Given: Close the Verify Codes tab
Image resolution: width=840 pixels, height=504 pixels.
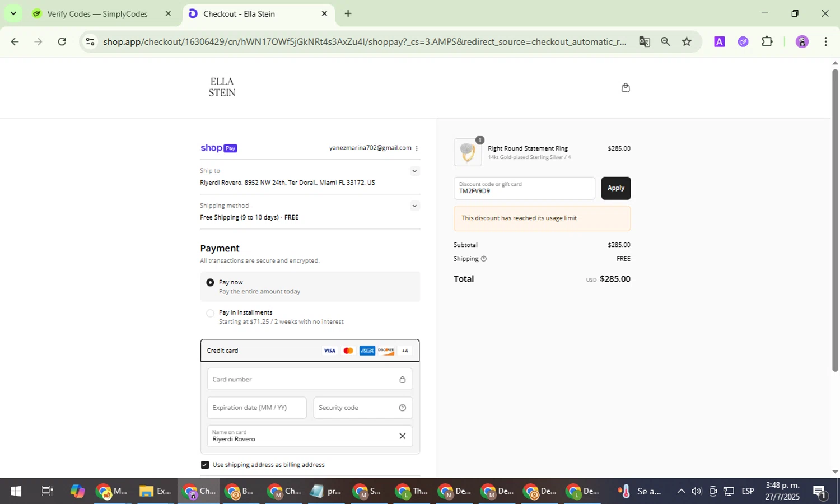Looking at the screenshot, I should click(x=168, y=14).
